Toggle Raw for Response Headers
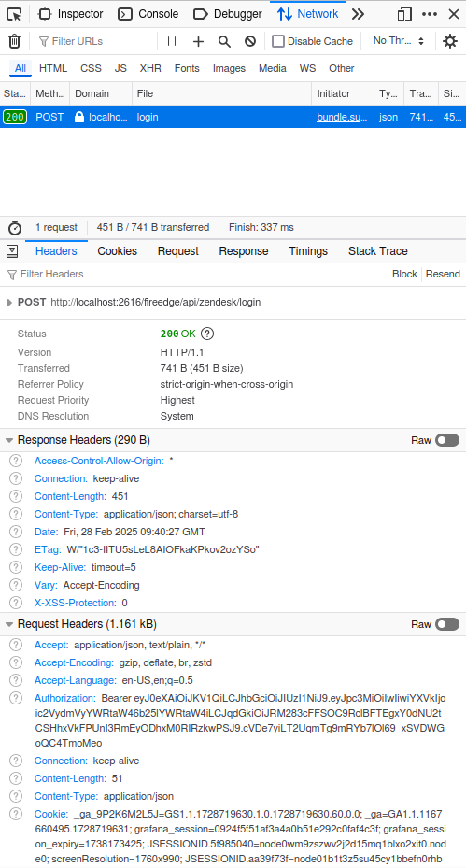Image resolution: width=466 pixels, height=868 pixels. (x=447, y=440)
